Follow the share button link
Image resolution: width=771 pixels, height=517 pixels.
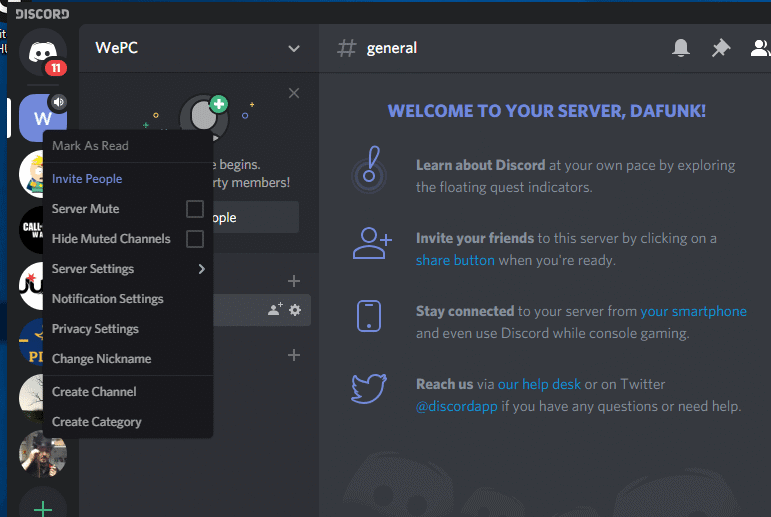(455, 260)
